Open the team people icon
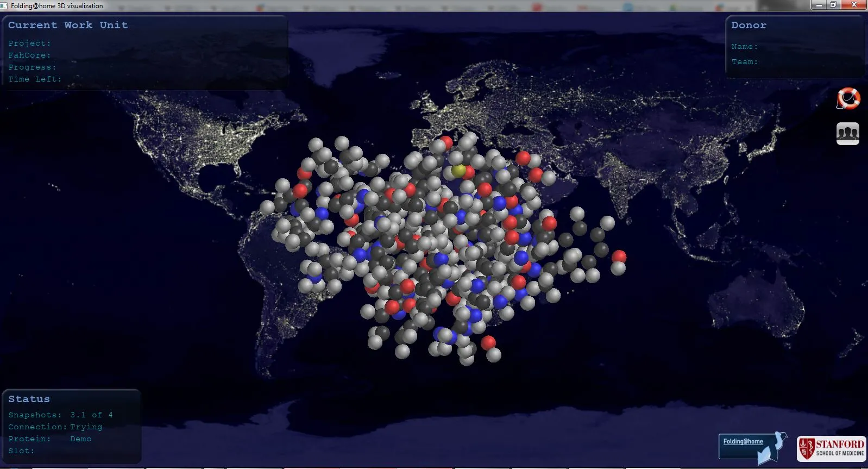 pyautogui.click(x=848, y=134)
